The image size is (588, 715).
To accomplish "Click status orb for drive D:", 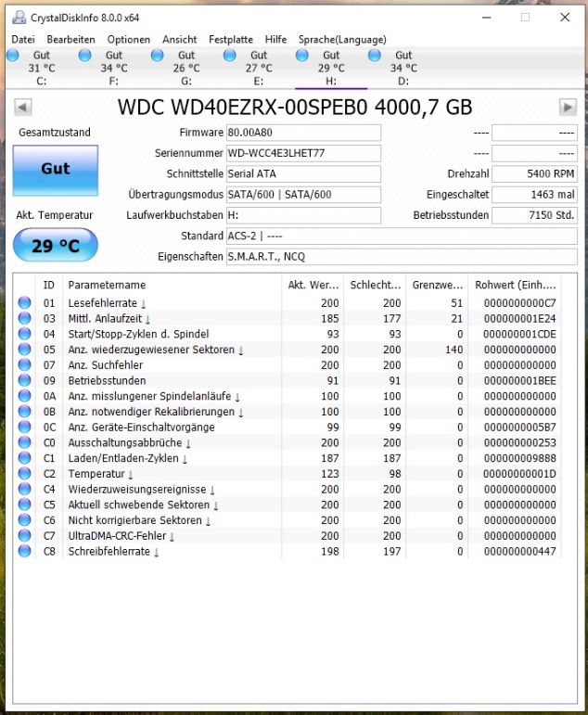I will [375, 56].
